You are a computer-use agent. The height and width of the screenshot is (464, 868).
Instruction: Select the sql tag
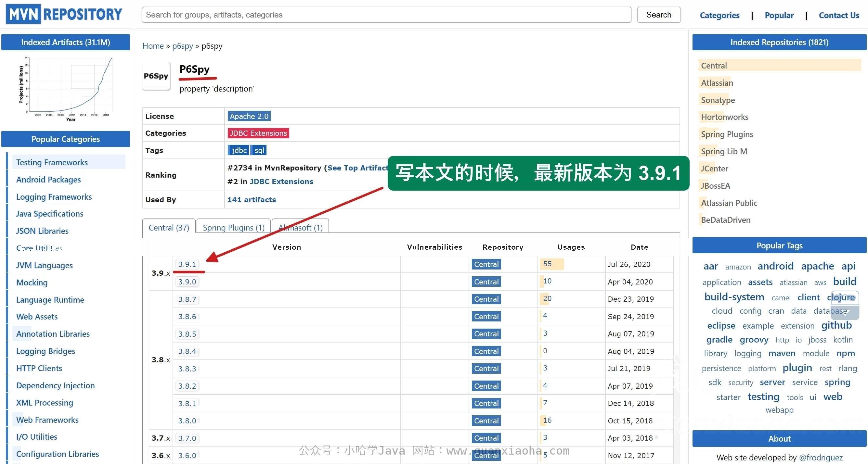259,150
